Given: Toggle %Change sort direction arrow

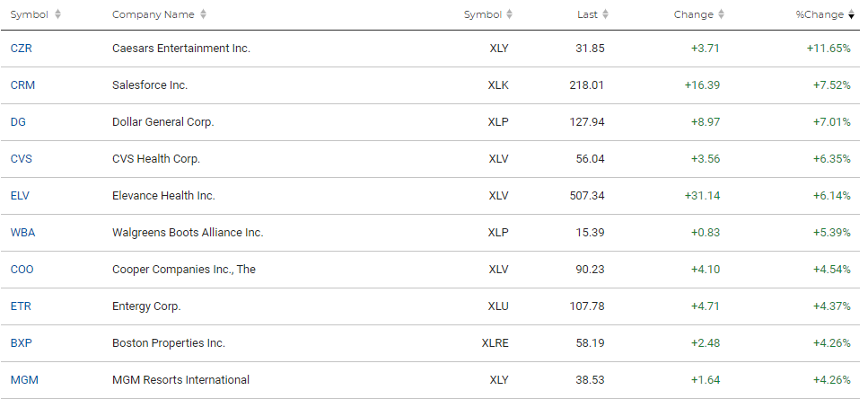Looking at the screenshot, I should 851,14.
